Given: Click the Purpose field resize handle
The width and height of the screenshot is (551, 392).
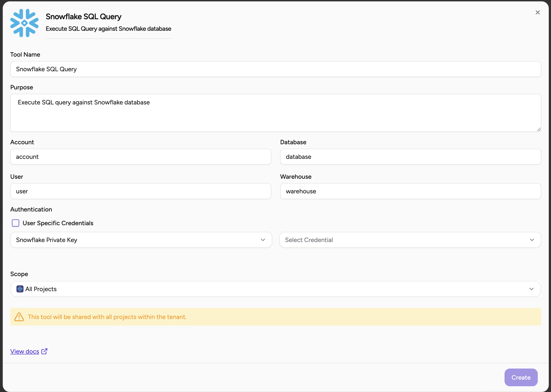Looking at the screenshot, I should [538, 129].
